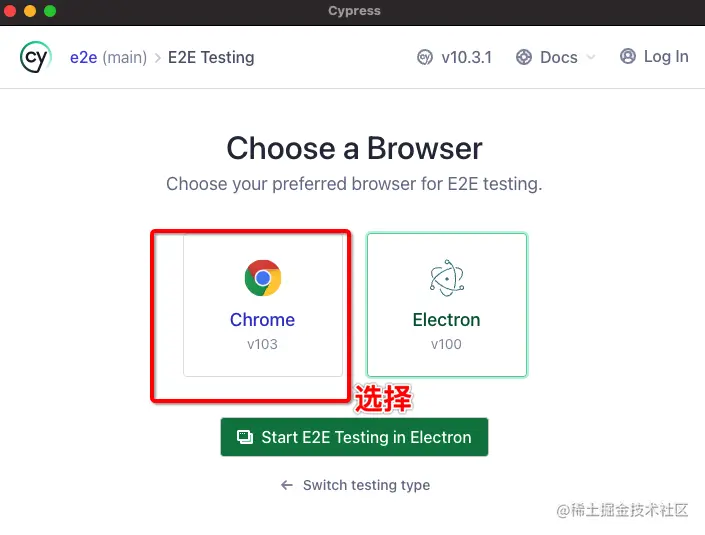Select the Chrome v103 browser option
705x535 pixels.
pyautogui.click(x=263, y=305)
